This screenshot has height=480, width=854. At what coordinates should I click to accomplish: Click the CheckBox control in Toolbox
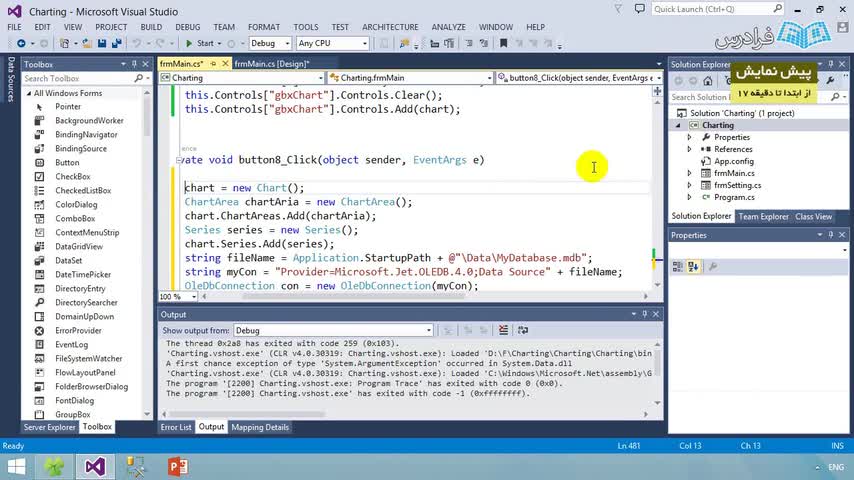[x=72, y=177]
